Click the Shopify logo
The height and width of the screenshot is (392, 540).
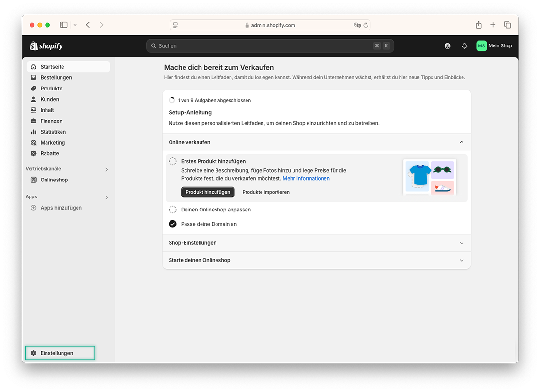click(x=46, y=46)
